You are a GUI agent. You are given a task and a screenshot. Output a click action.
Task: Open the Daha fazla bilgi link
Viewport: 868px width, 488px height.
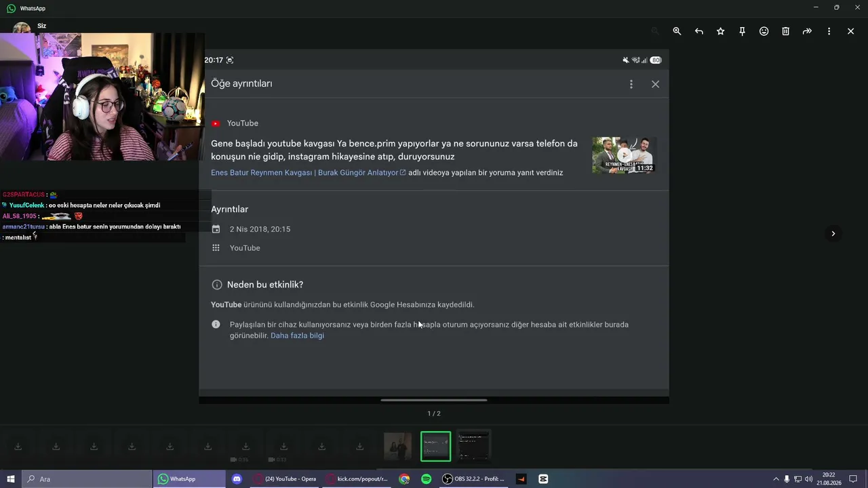(297, 335)
